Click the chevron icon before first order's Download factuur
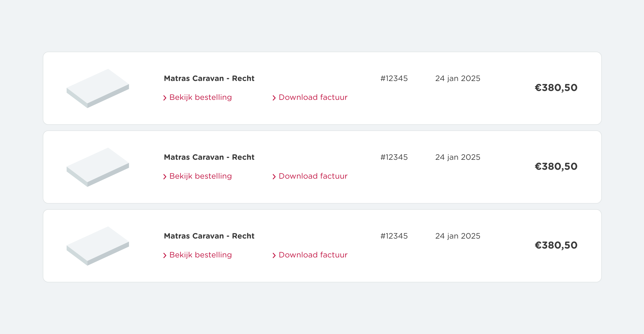 [274, 98]
